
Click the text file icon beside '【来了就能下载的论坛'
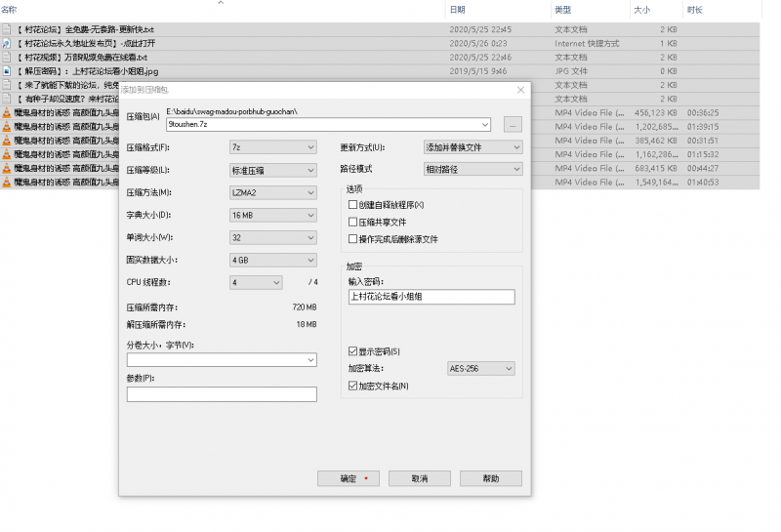6,85
